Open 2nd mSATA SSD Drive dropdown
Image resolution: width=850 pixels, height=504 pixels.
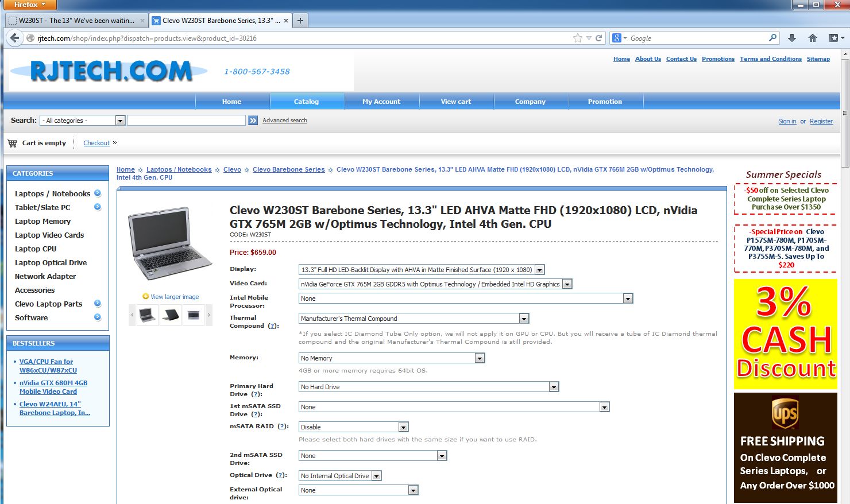373,456
